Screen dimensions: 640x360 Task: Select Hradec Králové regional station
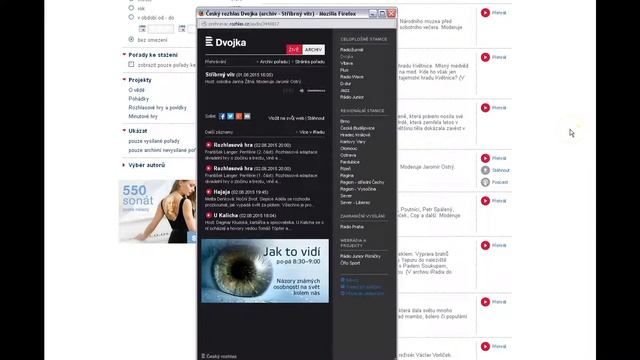[x=355, y=135]
